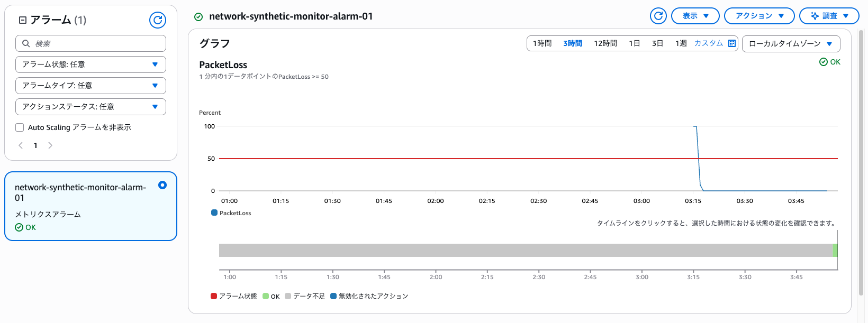Click gray データ不足 legend swatch

pos(288,296)
